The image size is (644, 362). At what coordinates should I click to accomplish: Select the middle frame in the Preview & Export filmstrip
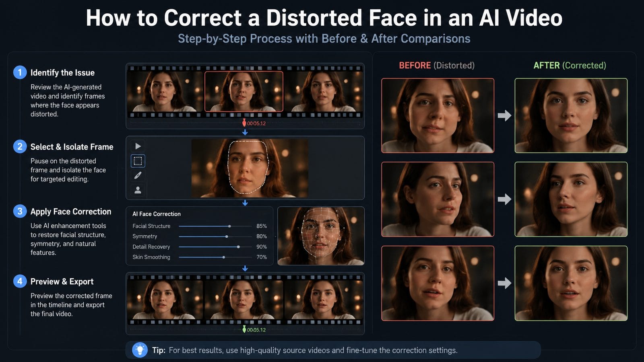[x=244, y=300]
